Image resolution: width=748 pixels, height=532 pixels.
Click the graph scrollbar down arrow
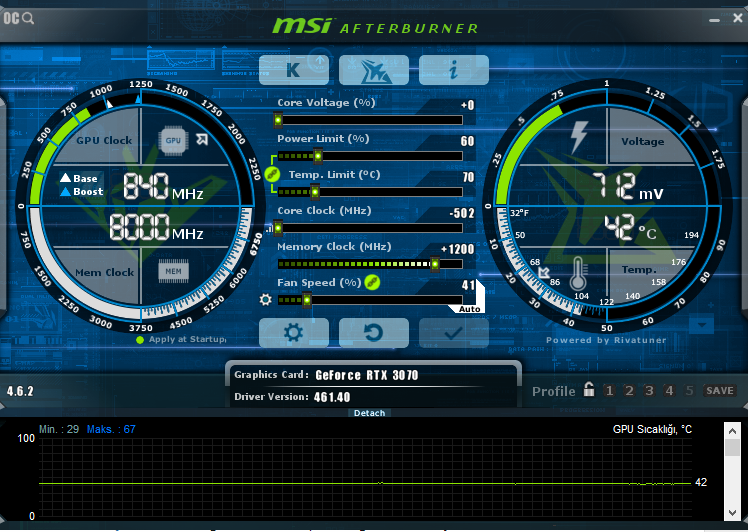pos(732,512)
